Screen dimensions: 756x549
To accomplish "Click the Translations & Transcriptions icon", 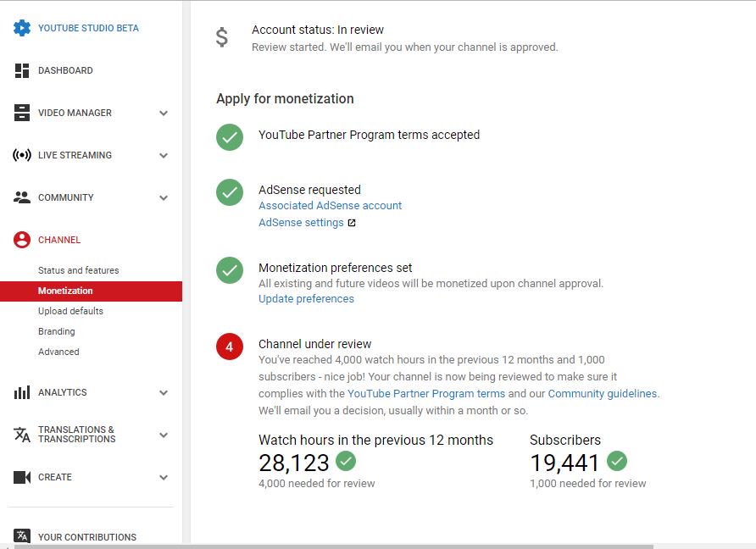I will 22,435.
